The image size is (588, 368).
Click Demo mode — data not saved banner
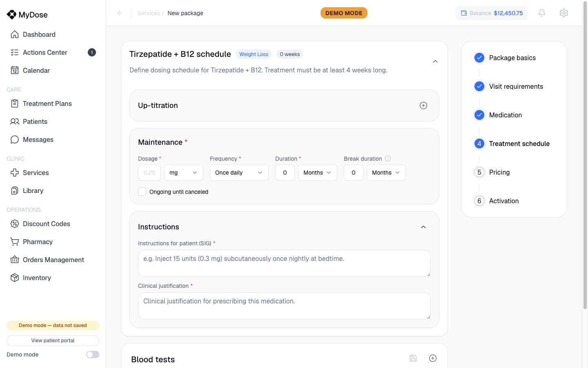tap(53, 325)
